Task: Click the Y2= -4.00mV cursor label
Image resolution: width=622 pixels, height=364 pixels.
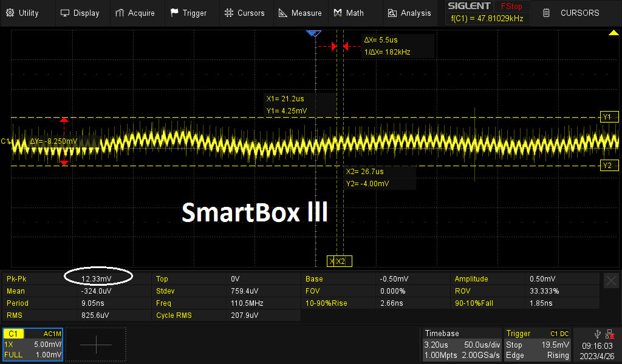Action: click(367, 184)
